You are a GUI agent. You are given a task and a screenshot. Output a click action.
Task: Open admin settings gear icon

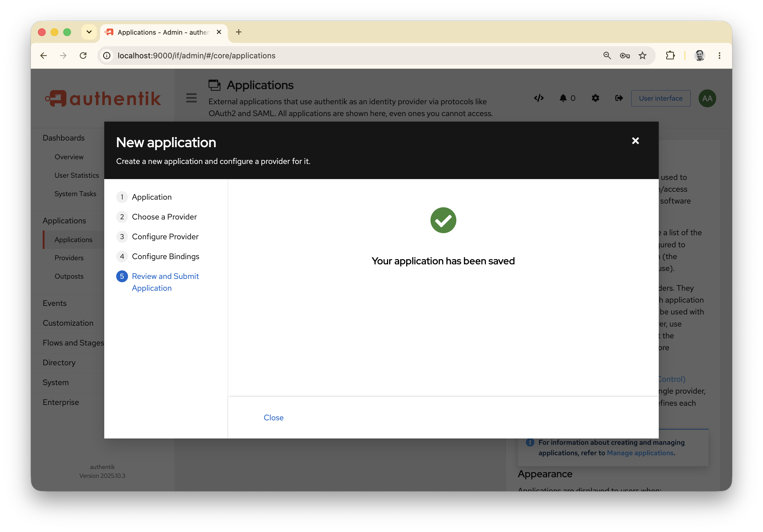595,98
